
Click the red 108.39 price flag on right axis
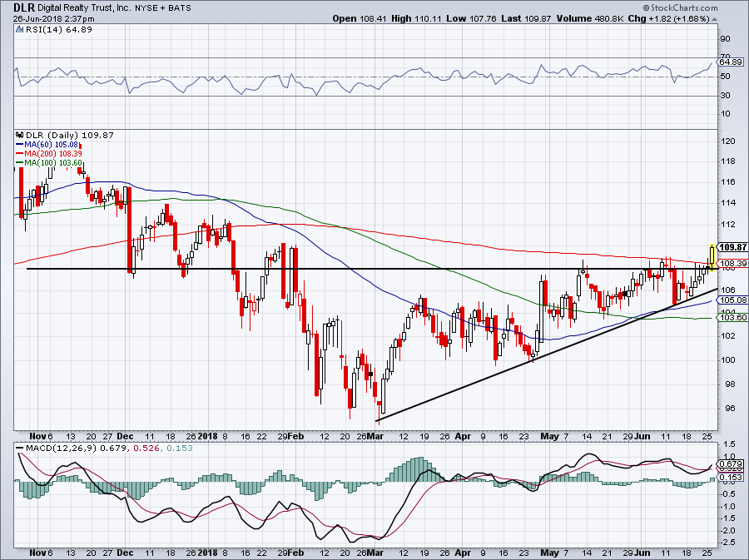[x=732, y=264]
